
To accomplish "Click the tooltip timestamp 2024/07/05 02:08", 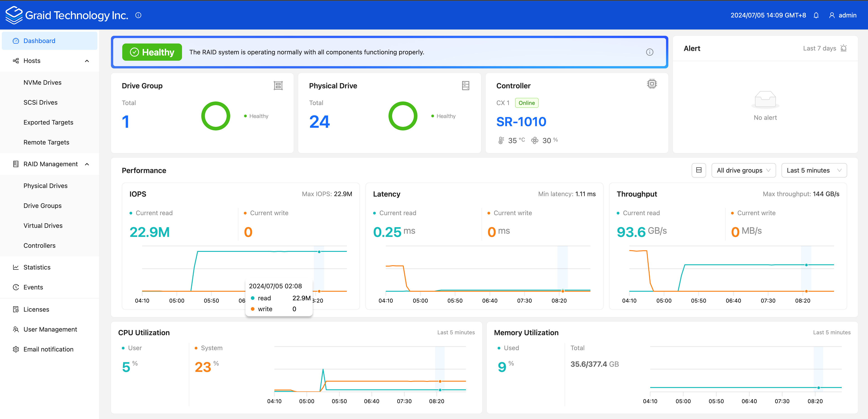I will click(275, 286).
